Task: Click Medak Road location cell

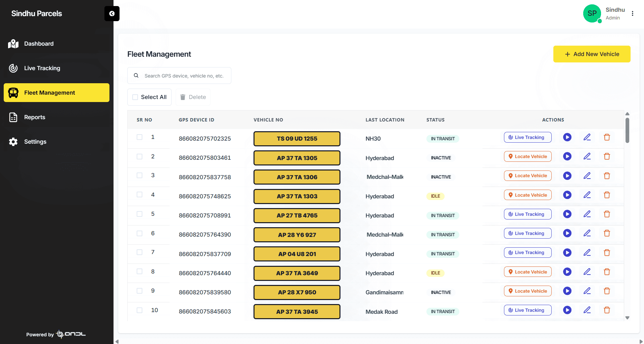Action: click(381, 312)
